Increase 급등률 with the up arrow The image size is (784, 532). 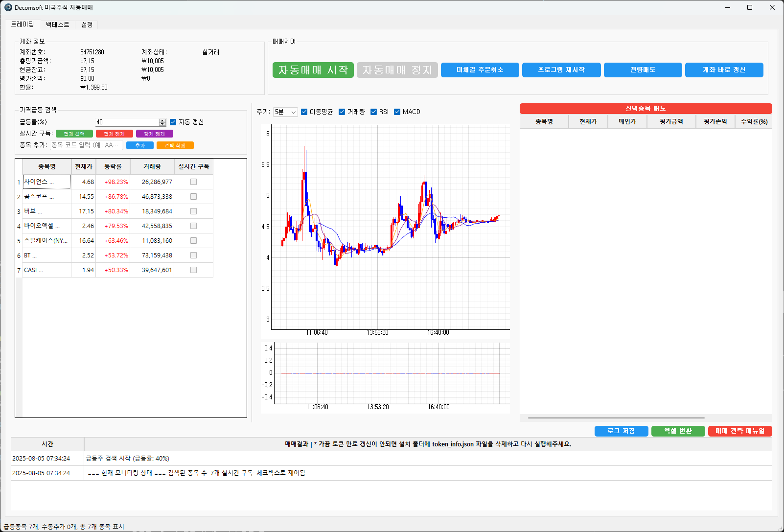pyautogui.click(x=162, y=120)
